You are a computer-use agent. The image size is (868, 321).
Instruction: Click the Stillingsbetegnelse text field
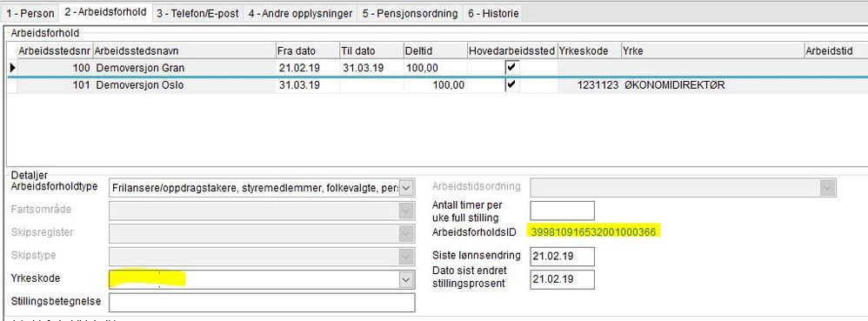[x=262, y=303]
